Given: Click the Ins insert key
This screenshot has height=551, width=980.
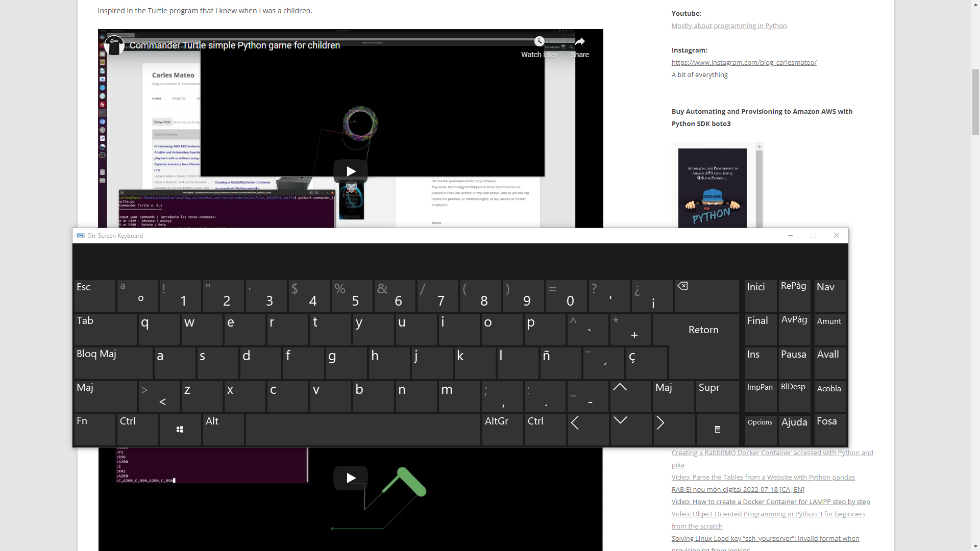Looking at the screenshot, I should pyautogui.click(x=761, y=363).
